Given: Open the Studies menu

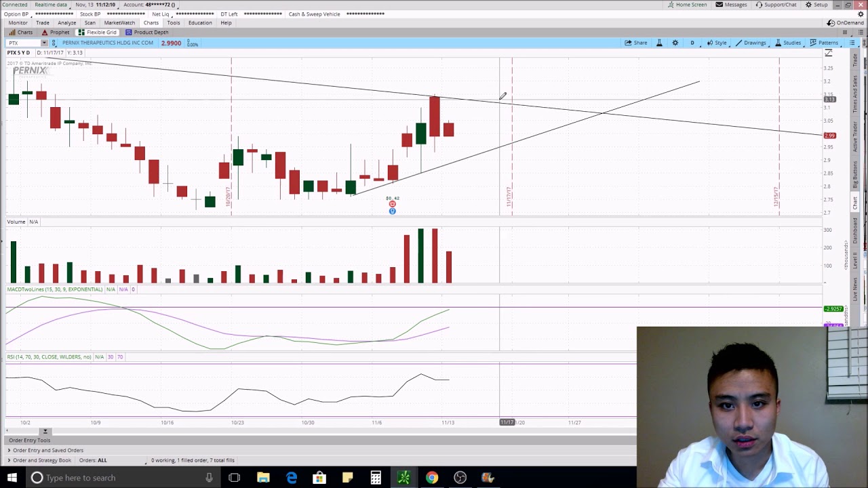Looking at the screenshot, I should [x=788, y=43].
